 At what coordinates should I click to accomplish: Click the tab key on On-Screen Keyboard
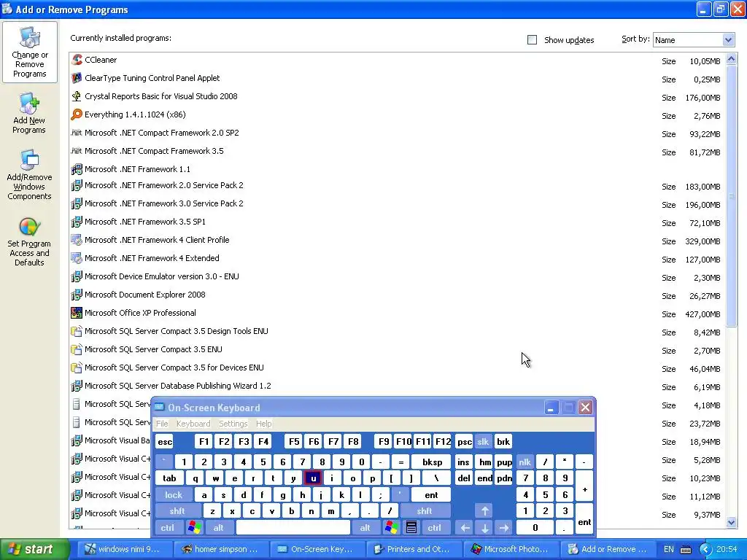pos(169,478)
